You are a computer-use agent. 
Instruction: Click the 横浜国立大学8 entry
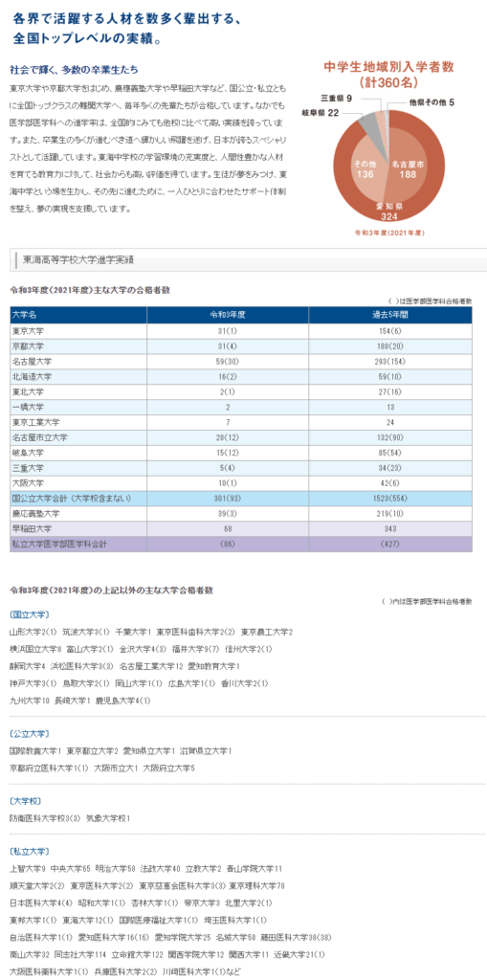[35, 649]
